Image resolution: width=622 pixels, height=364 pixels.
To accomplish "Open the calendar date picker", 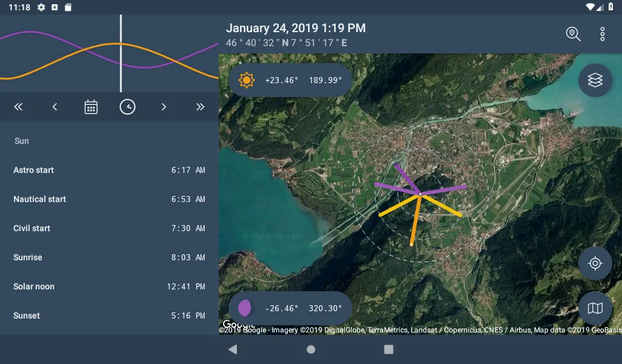I will point(91,107).
